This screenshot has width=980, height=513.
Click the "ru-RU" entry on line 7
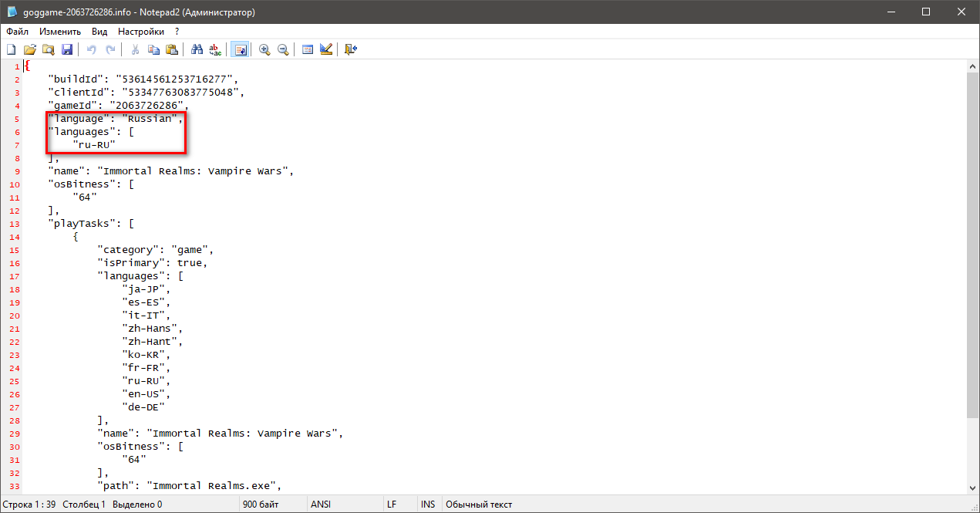click(x=94, y=144)
